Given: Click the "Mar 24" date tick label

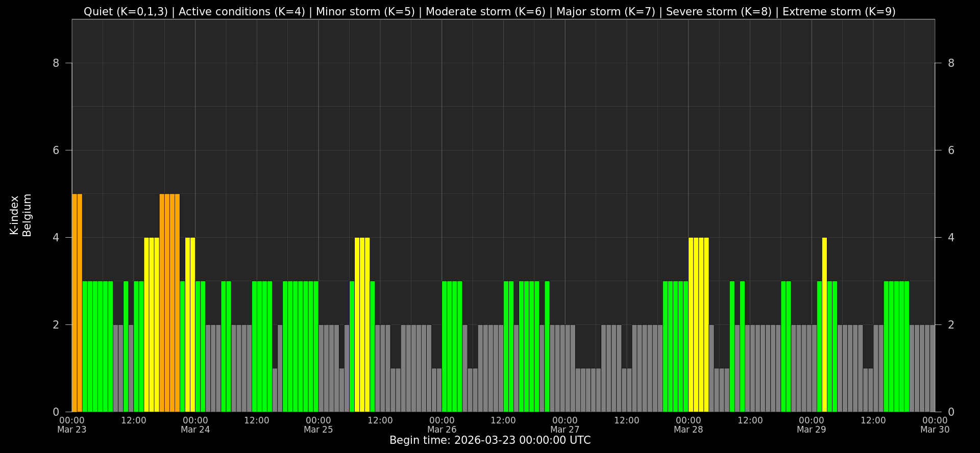Looking at the screenshot, I should coord(195,430).
